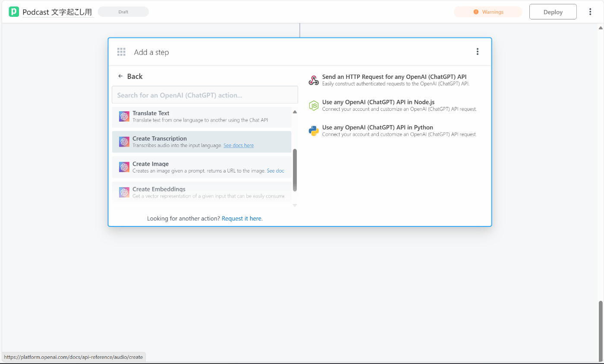604x364 pixels.
Task: Click the Create Embeddings OpenAI icon
Action: 124,192
